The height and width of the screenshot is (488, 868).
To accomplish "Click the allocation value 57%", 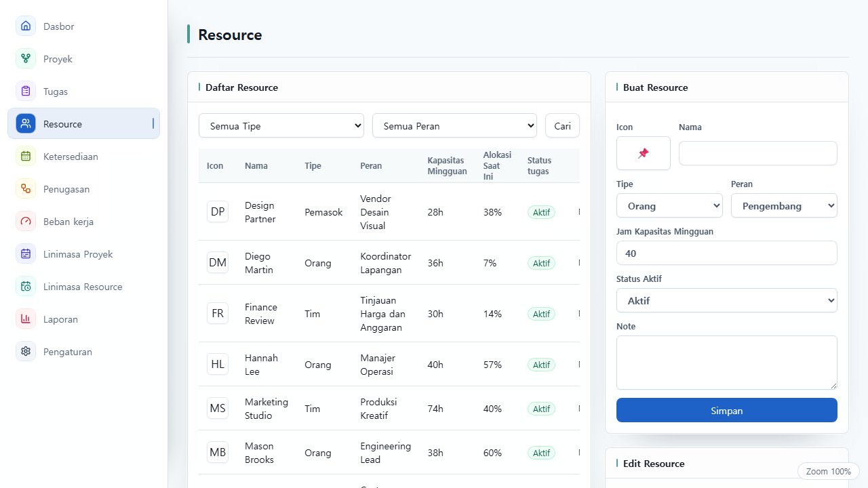I will tap(492, 365).
